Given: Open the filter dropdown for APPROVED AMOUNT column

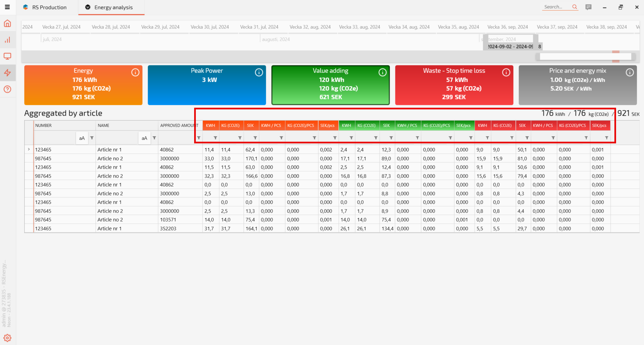Looking at the screenshot, I should pos(199,138).
